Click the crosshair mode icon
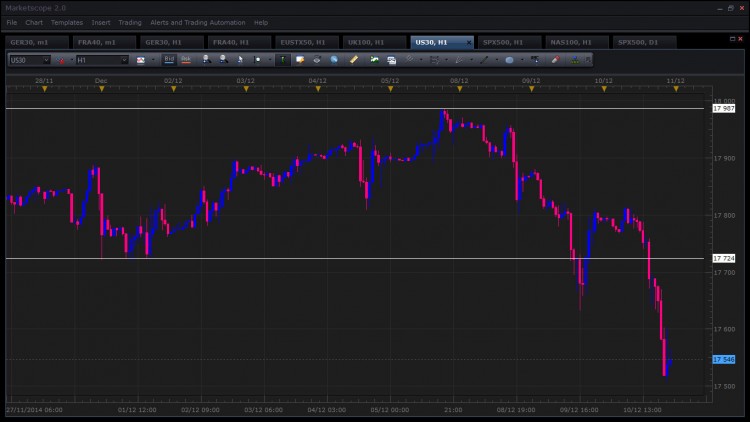This screenshot has height=422, width=750. 257,60
